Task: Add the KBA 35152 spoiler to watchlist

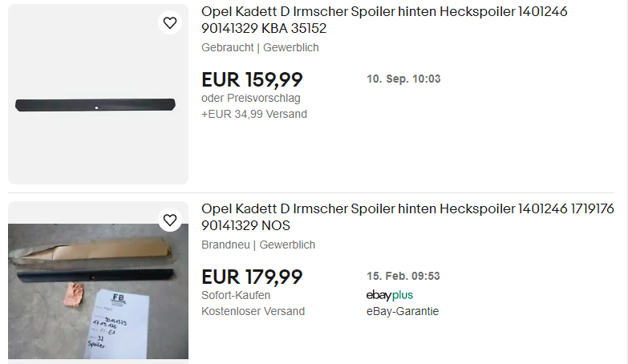Action: pos(170,23)
